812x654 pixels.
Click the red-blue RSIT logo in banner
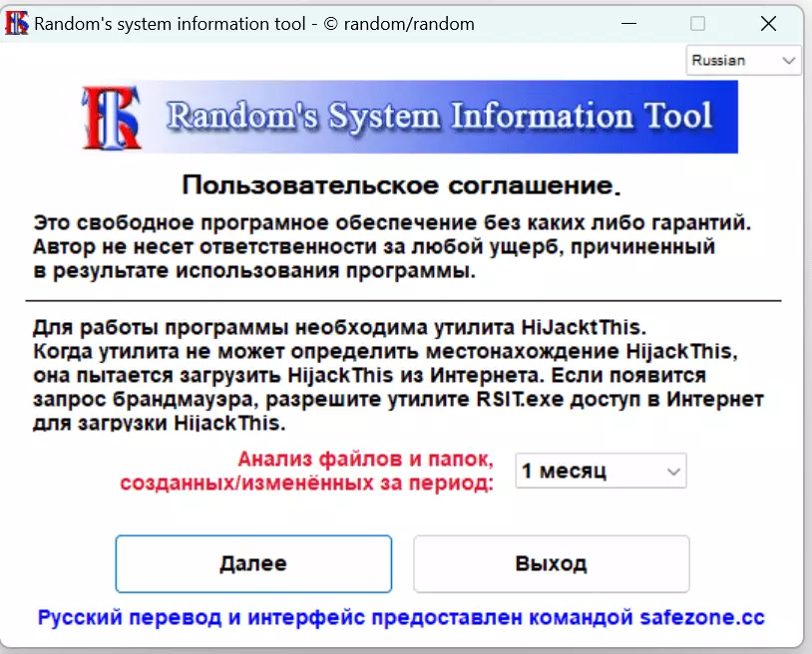point(111,117)
